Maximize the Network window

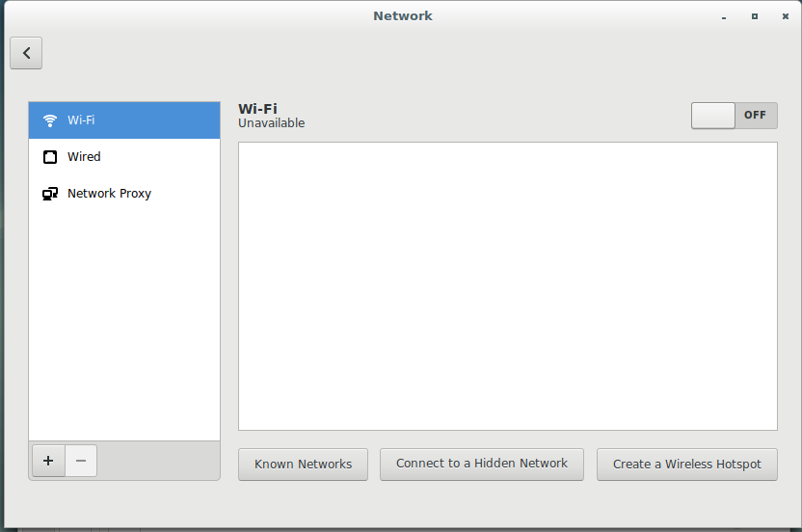coord(755,16)
